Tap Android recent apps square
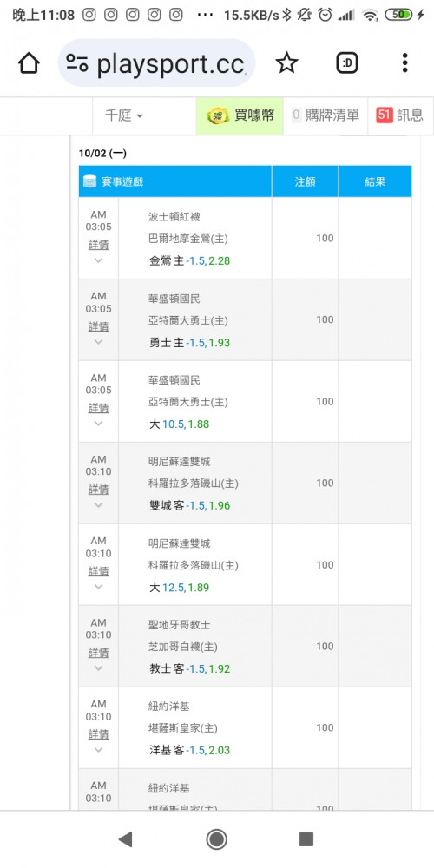 tap(306, 839)
